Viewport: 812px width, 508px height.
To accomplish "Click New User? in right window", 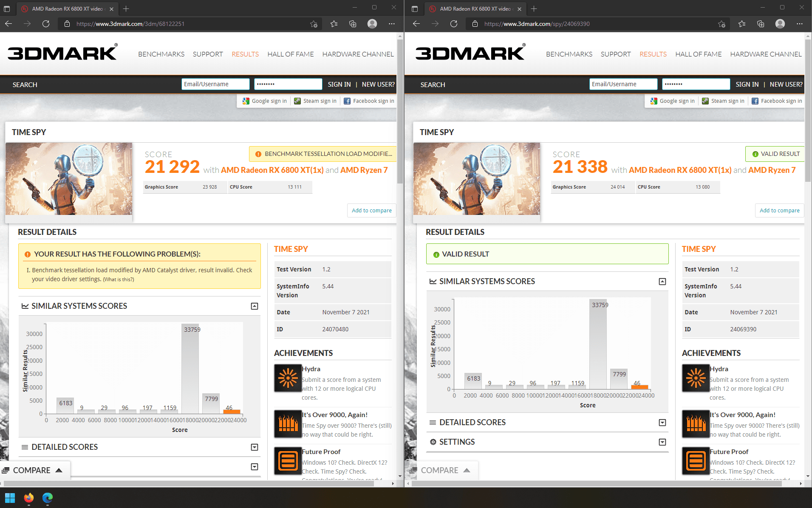I will pyautogui.click(x=786, y=85).
